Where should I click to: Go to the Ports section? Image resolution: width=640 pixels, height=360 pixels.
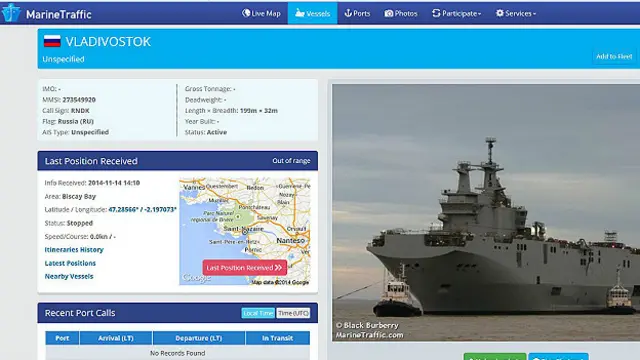coord(357,13)
